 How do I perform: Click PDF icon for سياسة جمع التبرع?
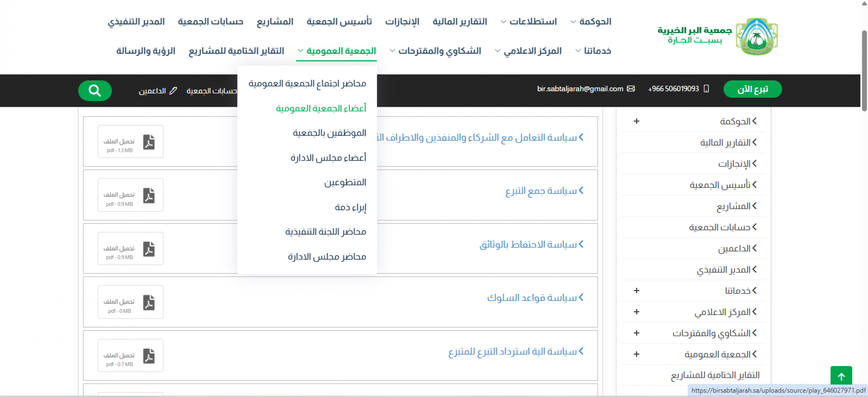(x=149, y=195)
